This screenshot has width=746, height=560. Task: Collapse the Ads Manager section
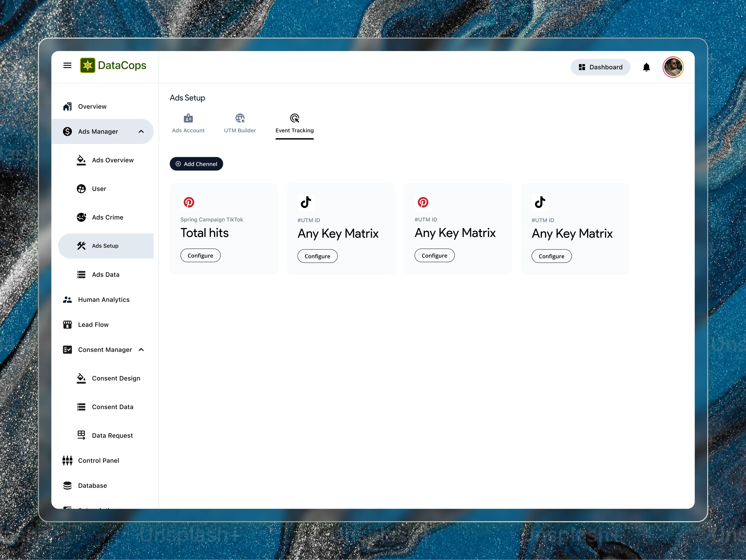[x=141, y=131]
